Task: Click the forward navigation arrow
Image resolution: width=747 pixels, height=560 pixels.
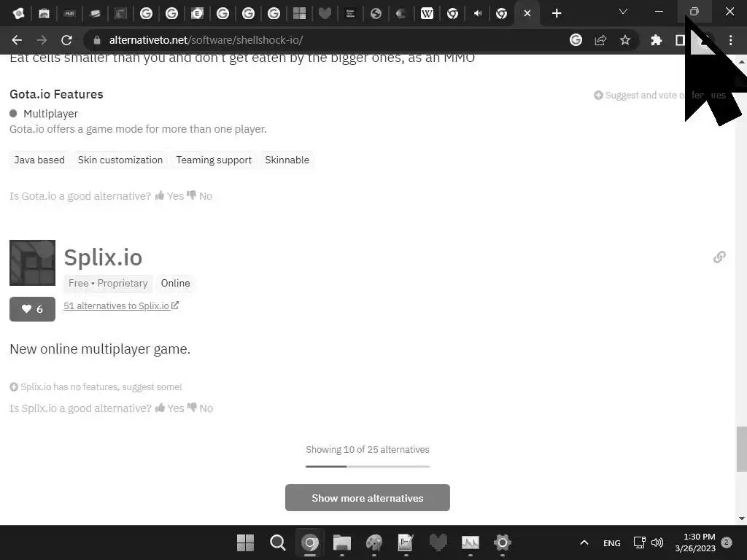Action: click(42, 40)
